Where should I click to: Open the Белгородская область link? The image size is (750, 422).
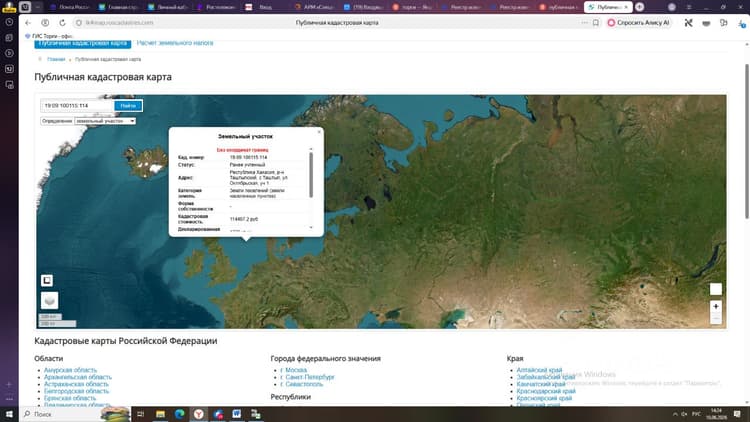(77, 391)
